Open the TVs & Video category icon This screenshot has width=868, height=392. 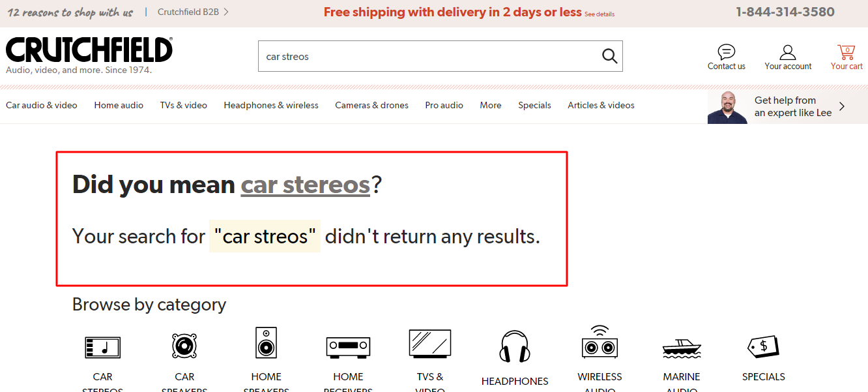point(430,344)
